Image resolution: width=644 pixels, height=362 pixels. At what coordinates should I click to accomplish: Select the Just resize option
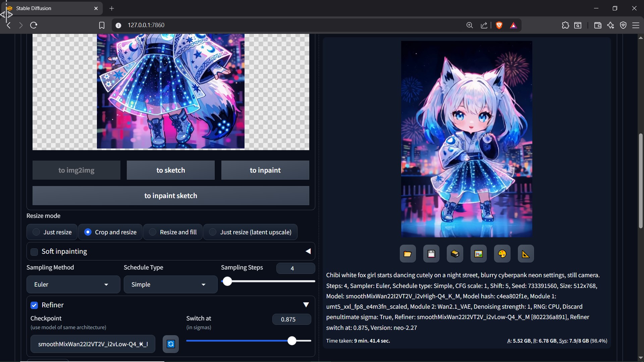pyautogui.click(x=52, y=232)
